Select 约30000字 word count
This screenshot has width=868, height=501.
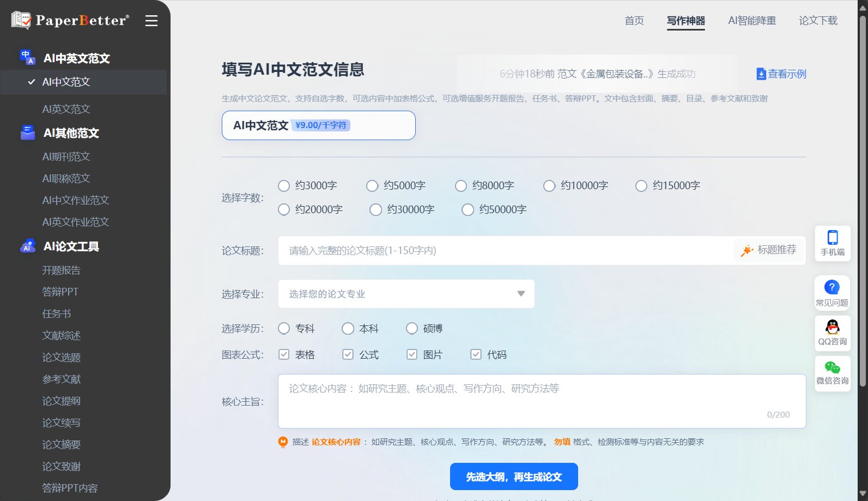tap(376, 210)
